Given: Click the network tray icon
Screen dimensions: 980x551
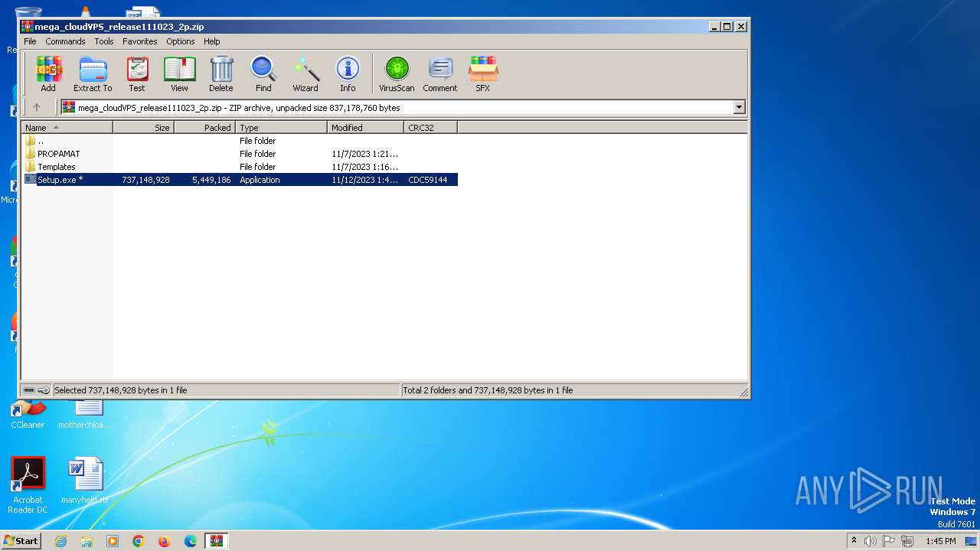Looking at the screenshot, I should tap(908, 541).
